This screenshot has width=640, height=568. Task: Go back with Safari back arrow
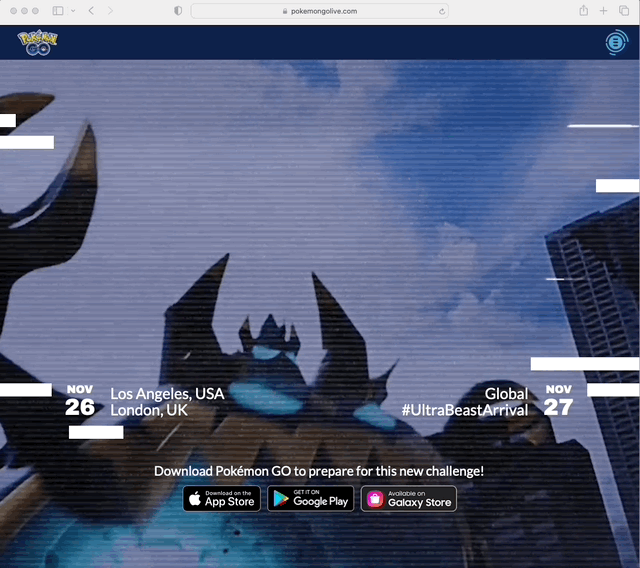click(91, 11)
